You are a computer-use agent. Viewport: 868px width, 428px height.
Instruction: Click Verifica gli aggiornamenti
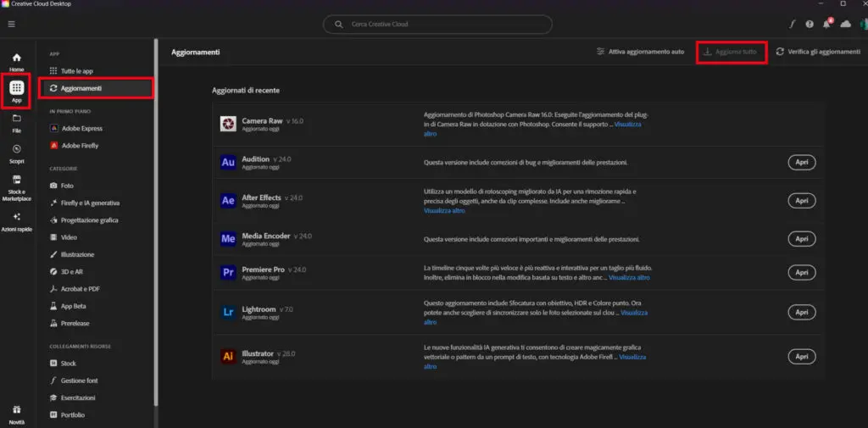818,52
